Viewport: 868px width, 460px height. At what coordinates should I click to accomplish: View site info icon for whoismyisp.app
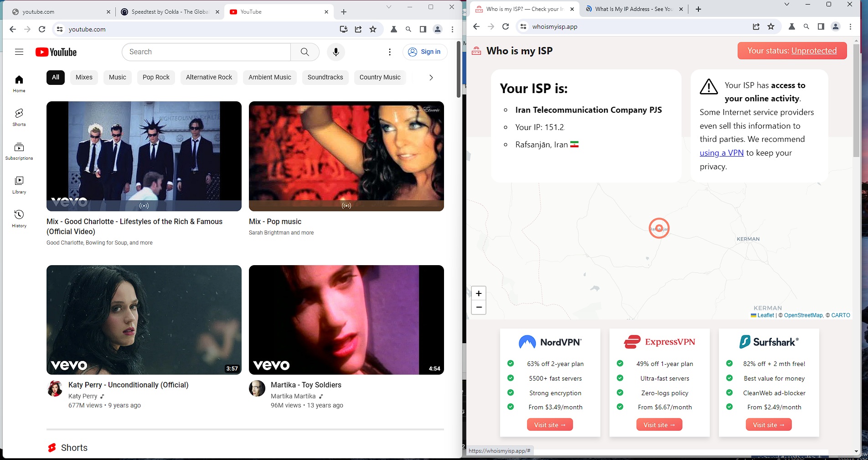click(523, 26)
